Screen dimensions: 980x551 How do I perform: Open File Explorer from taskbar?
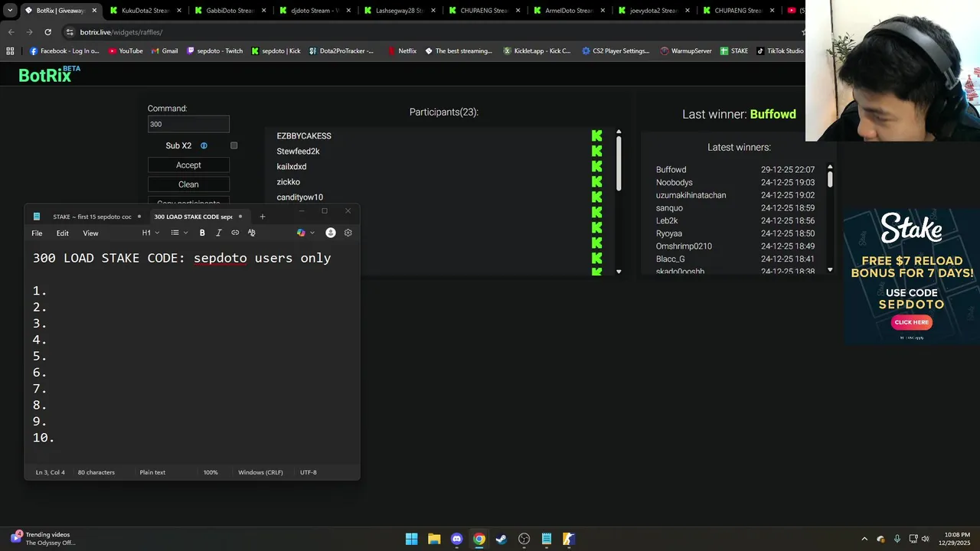pyautogui.click(x=434, y=539)
